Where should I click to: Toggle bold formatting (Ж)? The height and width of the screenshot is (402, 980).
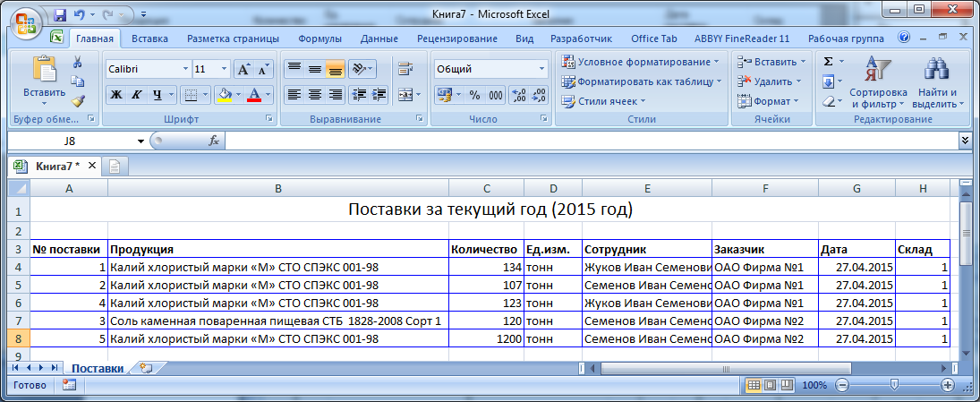(116, 95)
